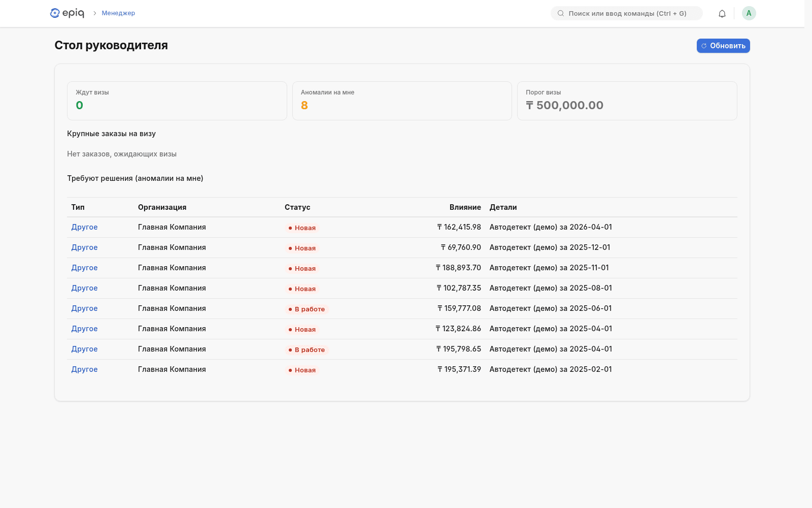Click Главная Компания in 2026-04-01 row
Image resolution: width=812 pixels, height=508 pixels.
(x=172, y=227)
